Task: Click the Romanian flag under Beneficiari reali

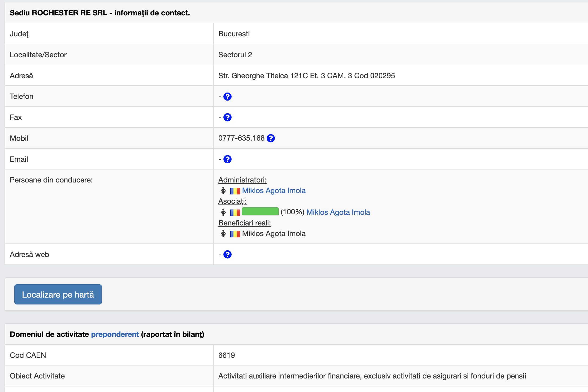Action: coord(235,234)
